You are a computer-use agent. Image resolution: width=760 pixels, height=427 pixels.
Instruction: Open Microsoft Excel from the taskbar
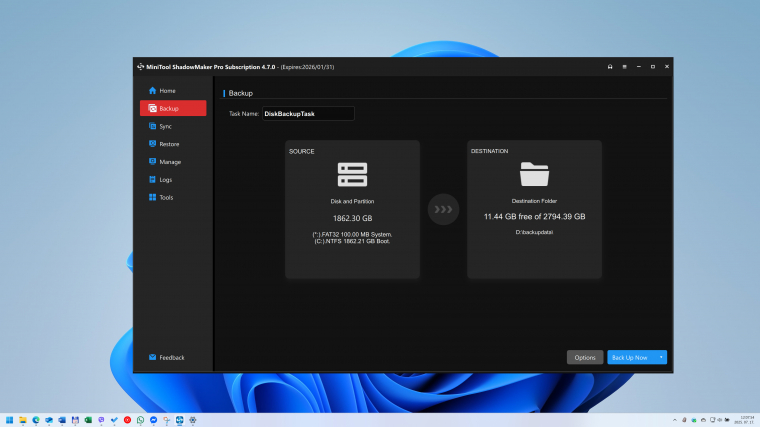pos(88,420)
